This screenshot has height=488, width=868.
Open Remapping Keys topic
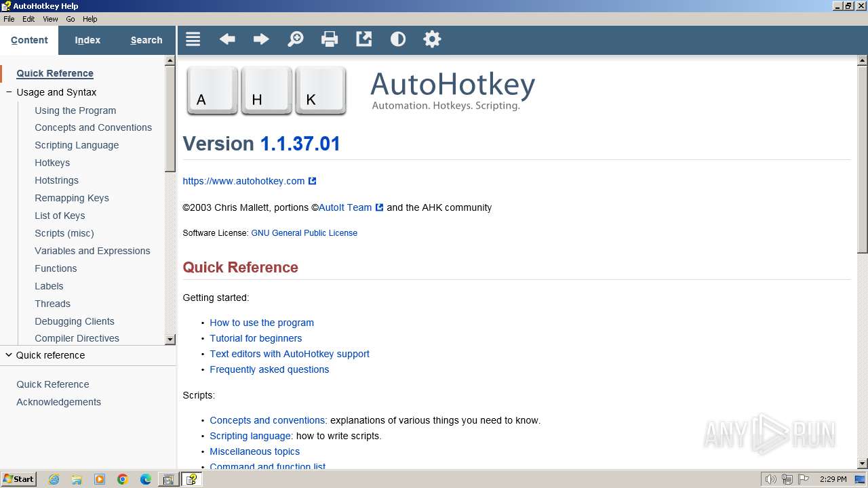(x=72, y=198)
